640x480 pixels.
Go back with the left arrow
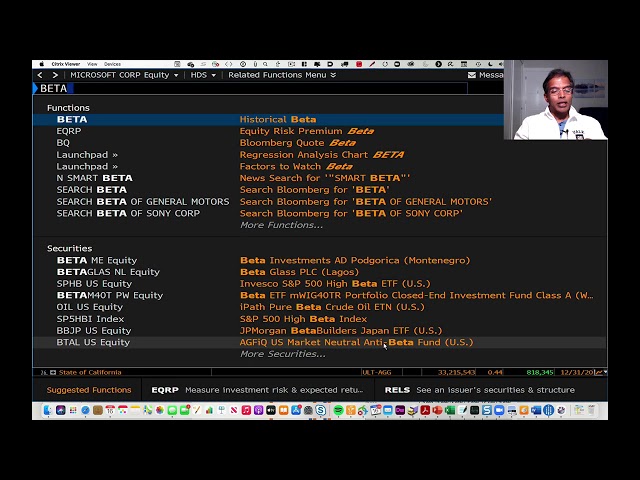click(40, 75)
